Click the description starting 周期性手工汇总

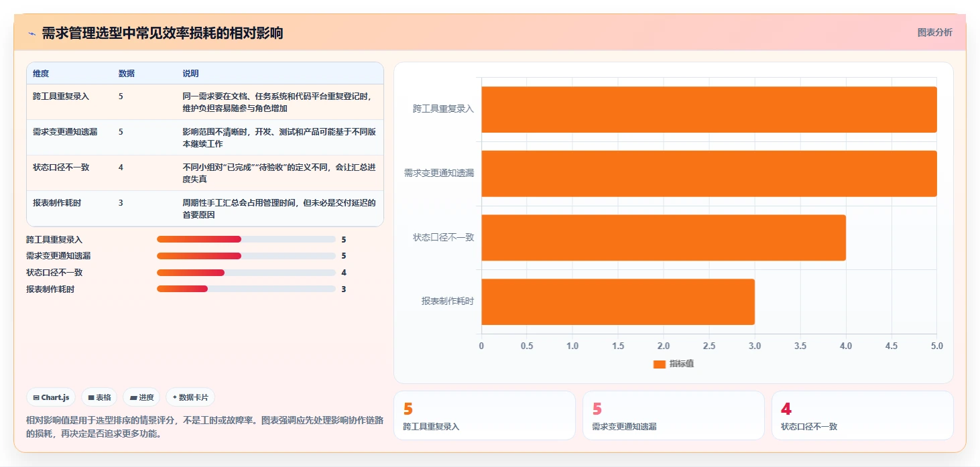click(279, 209)
